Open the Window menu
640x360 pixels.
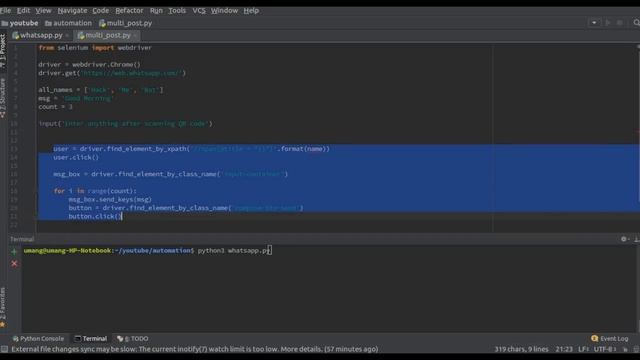pyautogui.click(x=224, y=11)
